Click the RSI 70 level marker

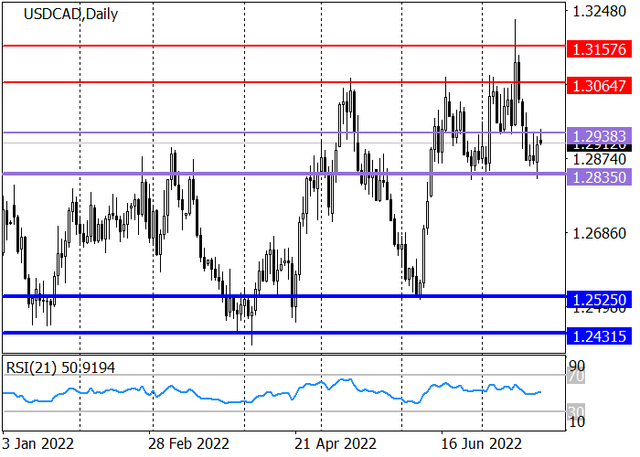coord(577,376)
